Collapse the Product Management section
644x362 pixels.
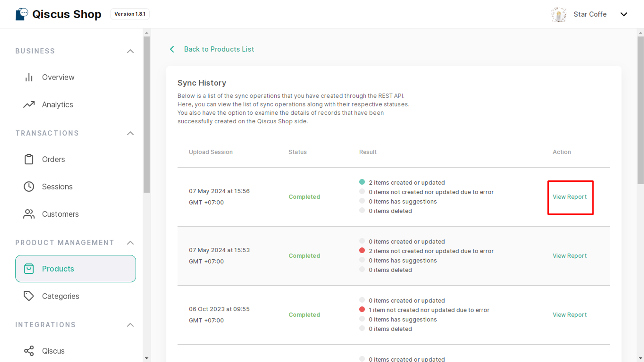point(130,243)
